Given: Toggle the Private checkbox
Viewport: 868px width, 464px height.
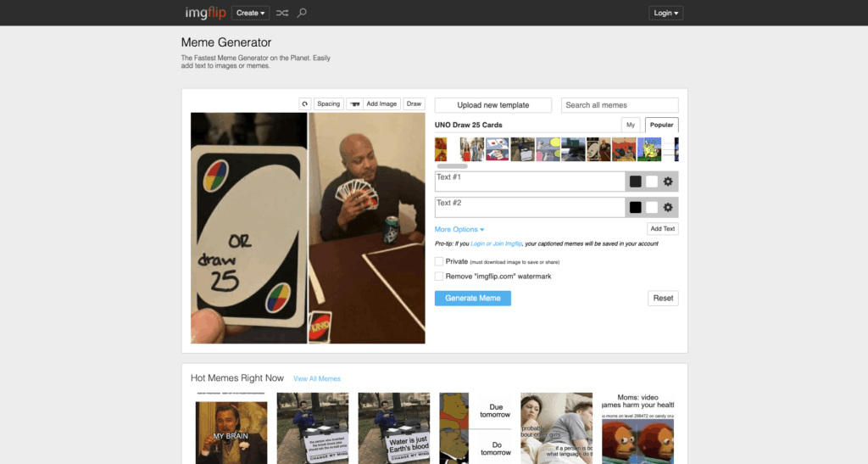Looking at the screenshot, I should (x=439, y=261).
